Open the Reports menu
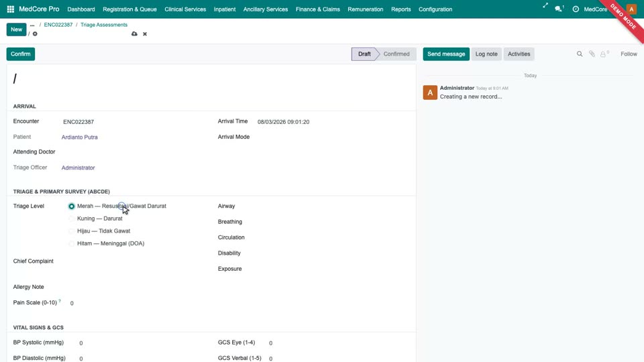This screenshot has width=644, height=362. point(401,9)
